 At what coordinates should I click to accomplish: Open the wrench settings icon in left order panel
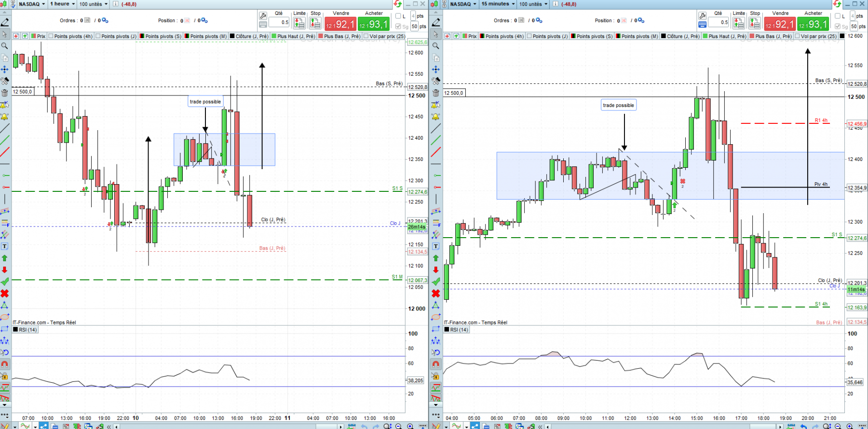click(x=263, y=15)
